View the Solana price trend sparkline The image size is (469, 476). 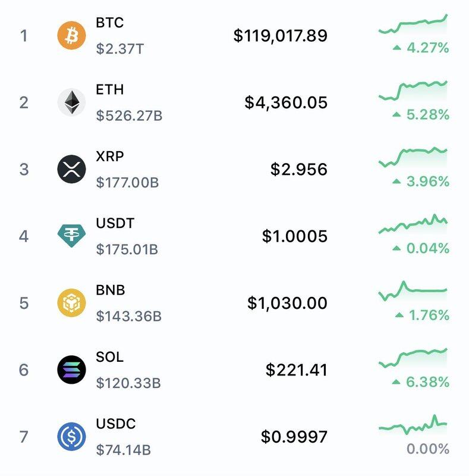tap(413, 358)
